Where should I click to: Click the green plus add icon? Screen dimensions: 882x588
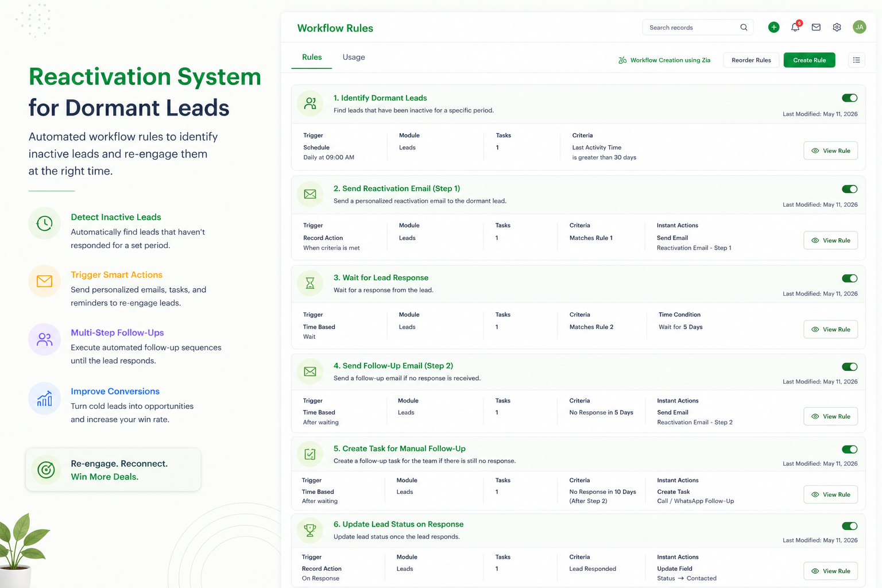click(773, 27)
